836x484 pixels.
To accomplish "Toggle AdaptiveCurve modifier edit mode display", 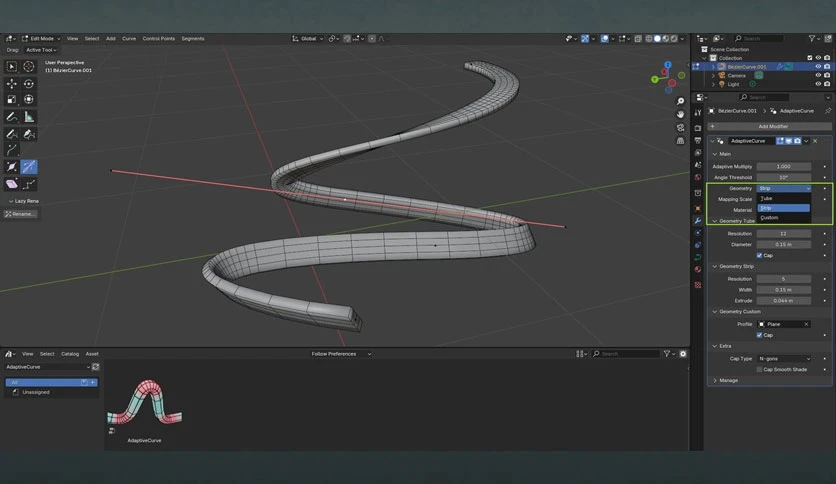I will [x=780, y=141].
